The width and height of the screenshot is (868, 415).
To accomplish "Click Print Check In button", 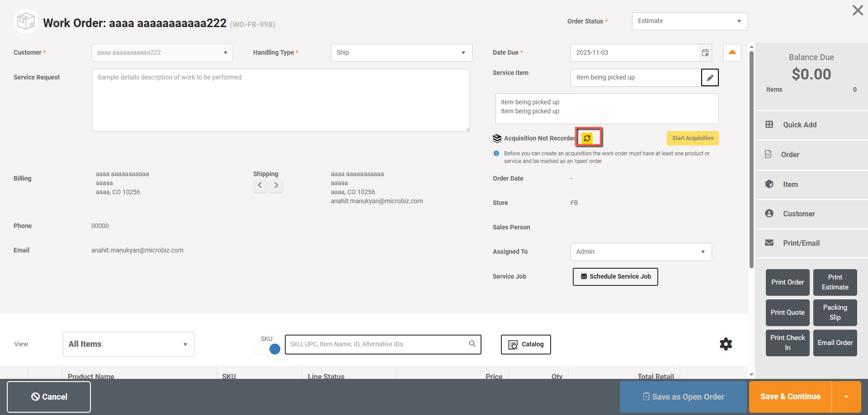I will [x=788, y=343].
